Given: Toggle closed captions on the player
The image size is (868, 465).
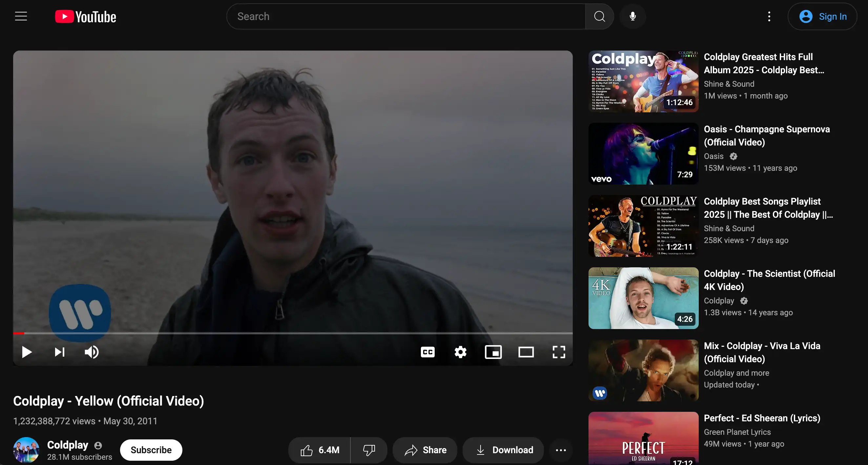Looking at the screenshot, I should click(x=427, y=352).
